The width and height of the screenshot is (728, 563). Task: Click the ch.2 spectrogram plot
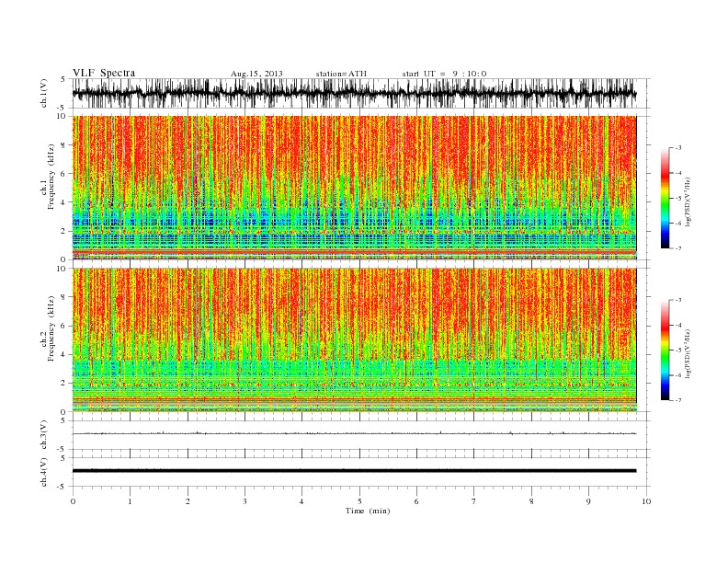[355, 340]
